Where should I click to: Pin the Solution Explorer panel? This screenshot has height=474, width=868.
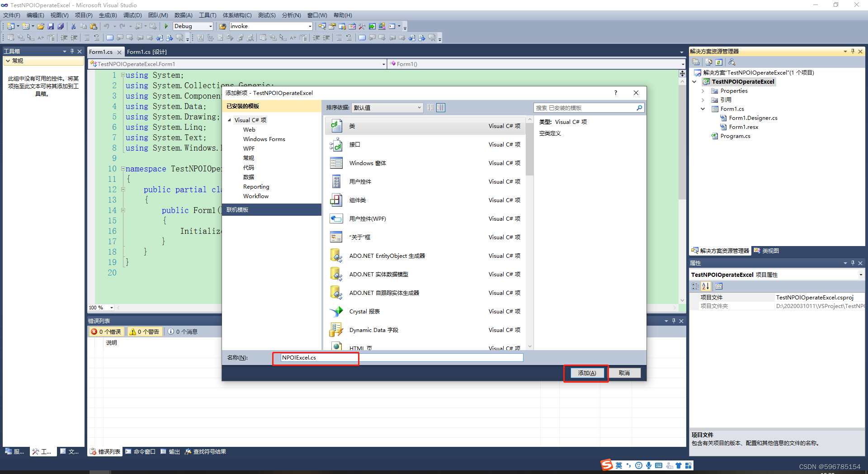[x=853, y=51]
